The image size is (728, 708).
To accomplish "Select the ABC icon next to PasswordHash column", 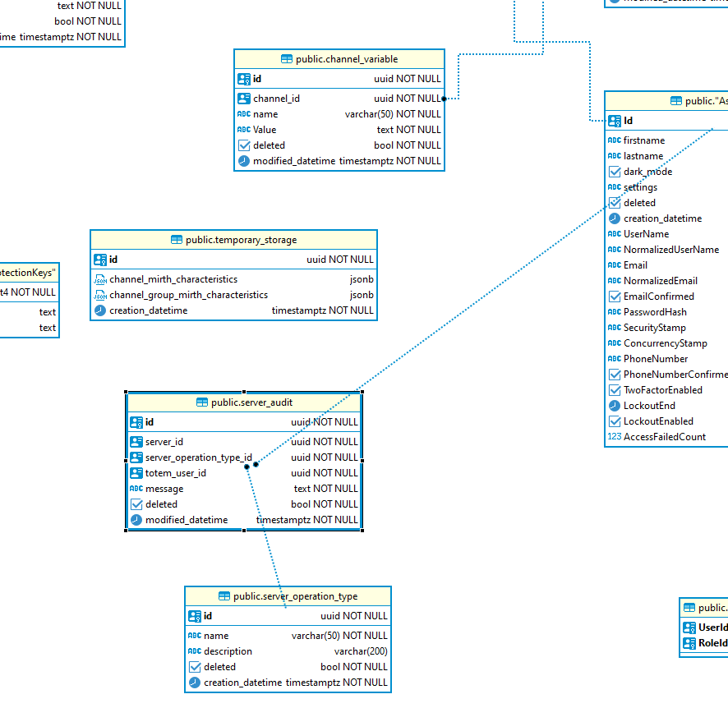I will [x=614, y=311].
